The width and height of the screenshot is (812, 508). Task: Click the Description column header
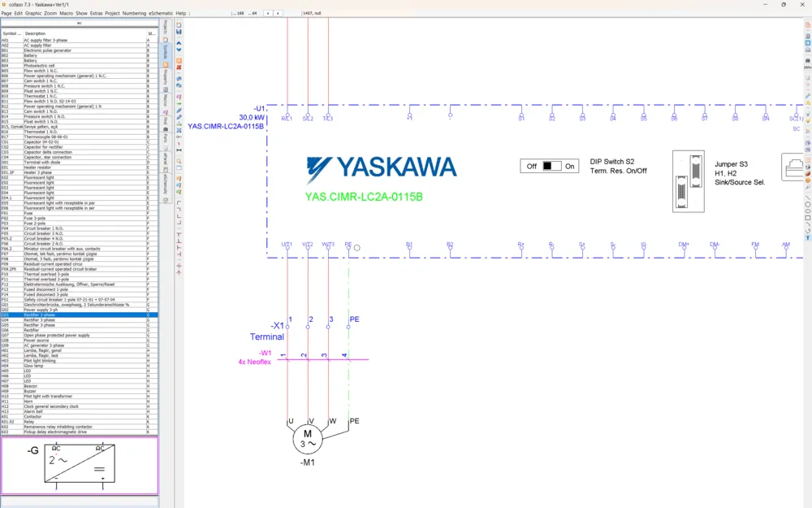point(84,33)
